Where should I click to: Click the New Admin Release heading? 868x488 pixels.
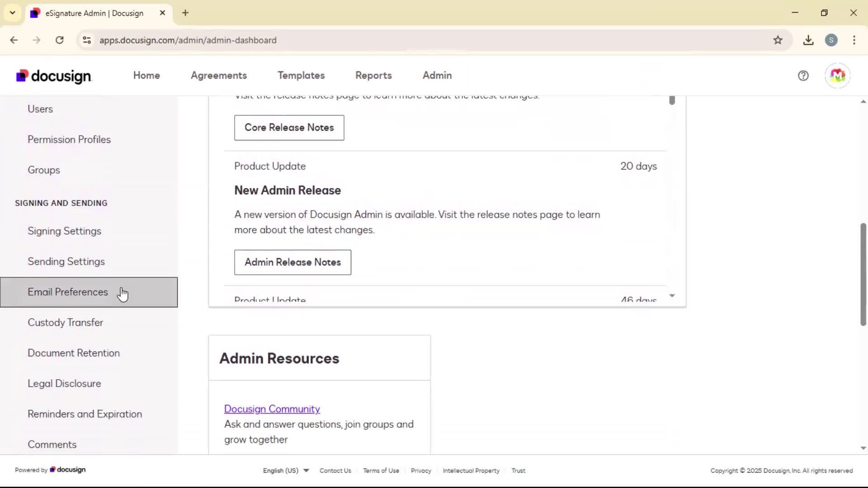(288, 190)
